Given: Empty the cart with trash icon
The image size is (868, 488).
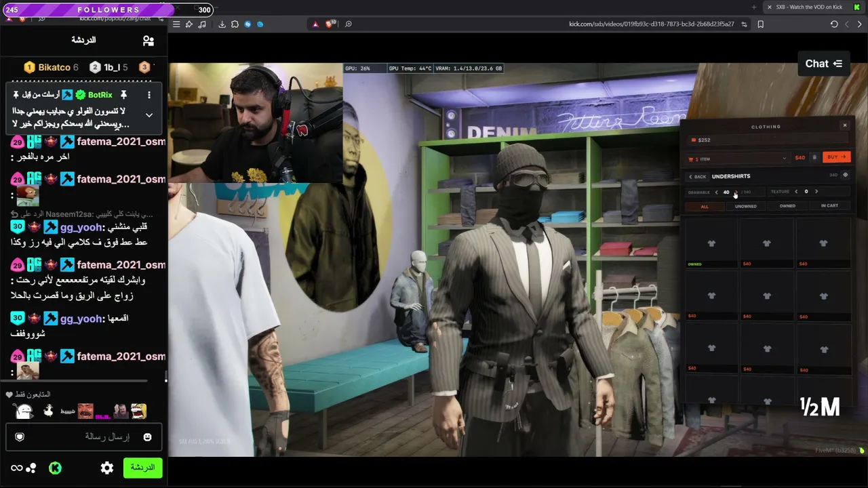Looking at the screenshot, I should [814, 158].
